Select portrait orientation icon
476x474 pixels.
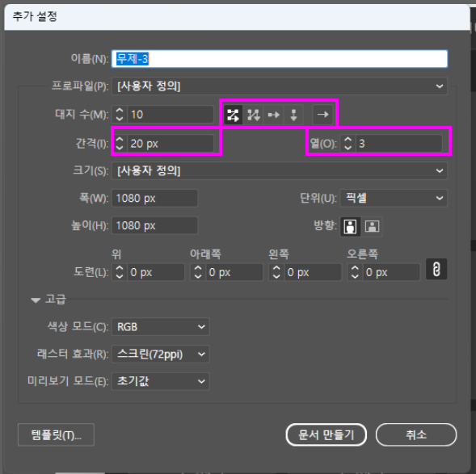pyautogui.click(x=350, y=226)
